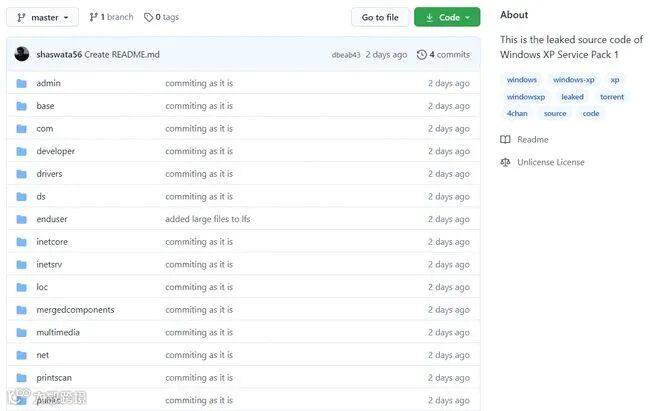Image resolution: width=650 pixels, height=411 pixels.
Task: View the 0 tags link
Action: (161, 17)
